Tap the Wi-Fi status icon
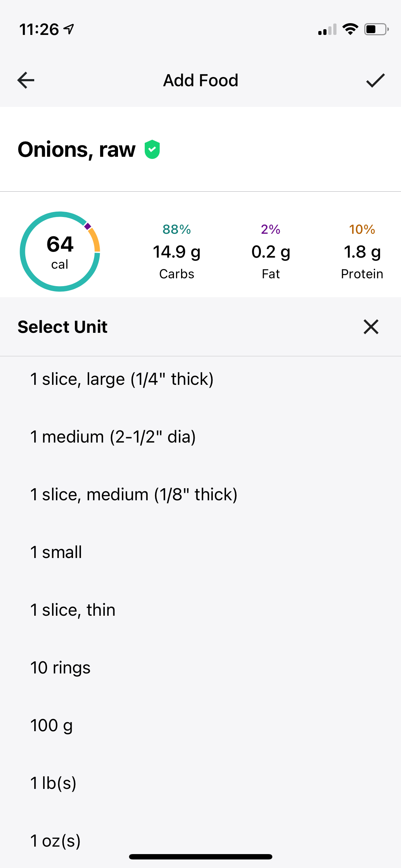The image size is (401, 868). coord(350,29)
